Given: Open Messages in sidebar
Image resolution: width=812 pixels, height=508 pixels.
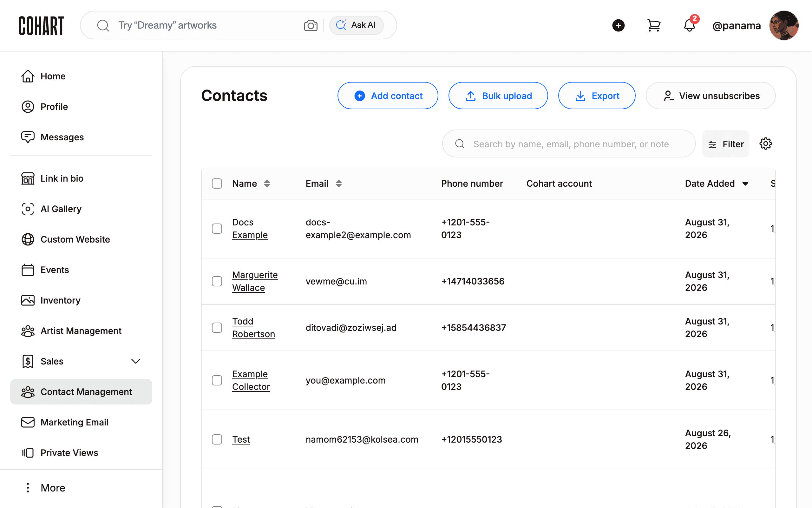Looking at the screenshot, I should (x=81, y=137).
